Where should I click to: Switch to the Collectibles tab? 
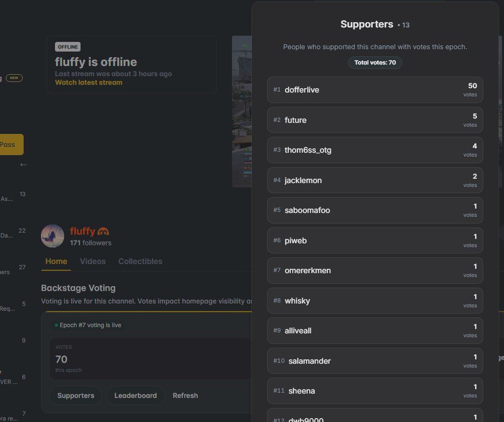tap(140, 261)
